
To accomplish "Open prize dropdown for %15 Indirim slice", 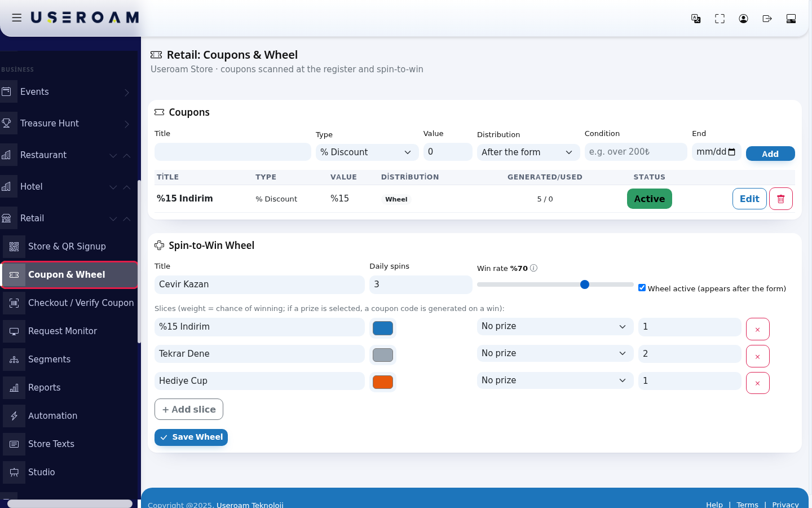I will pyautogui.click(x=555, y=326).
